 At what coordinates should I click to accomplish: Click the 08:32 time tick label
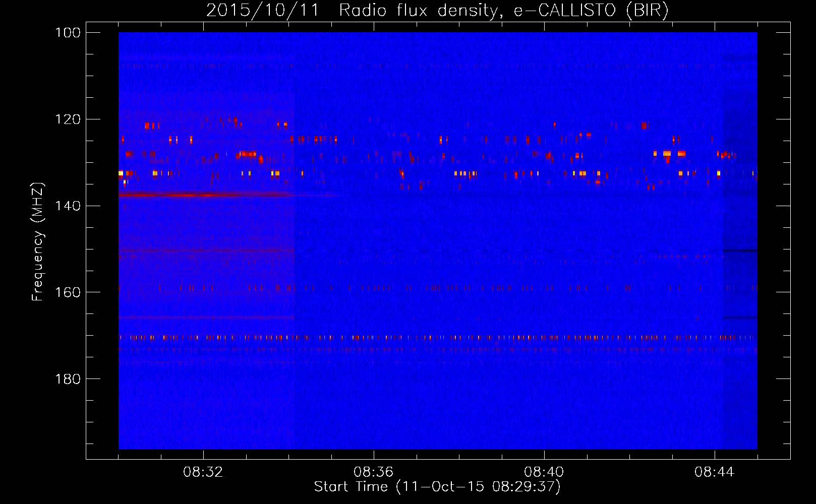203,472
